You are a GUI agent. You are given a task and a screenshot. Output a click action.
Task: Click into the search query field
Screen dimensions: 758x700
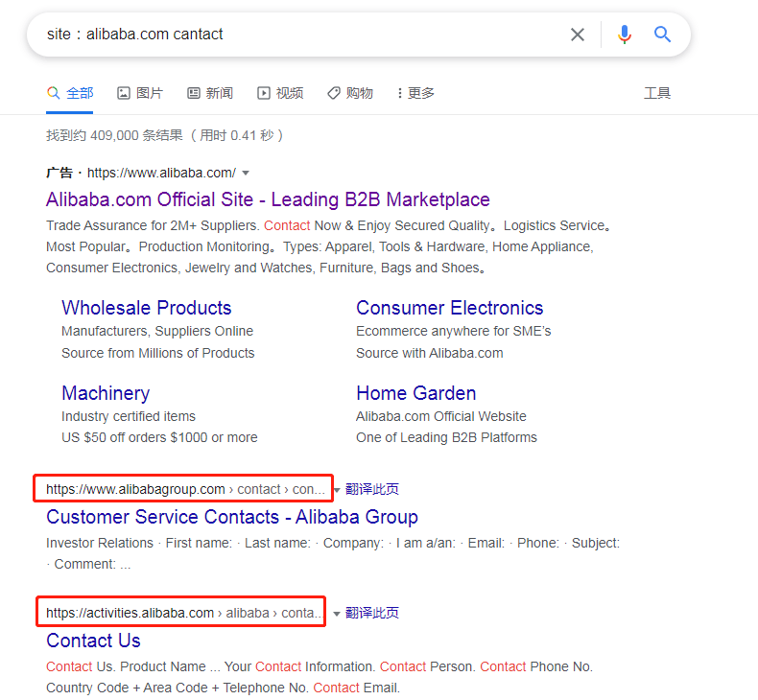click(299, 35)
